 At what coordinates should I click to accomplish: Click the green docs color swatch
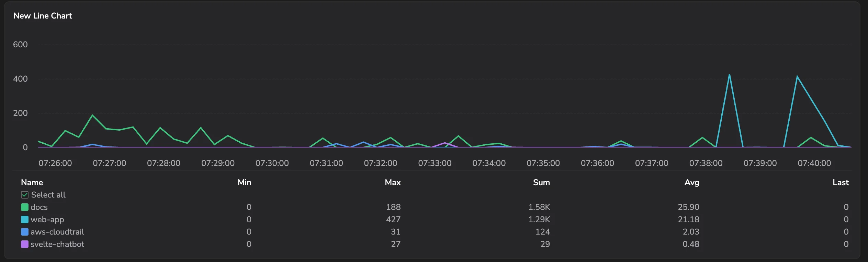pos(25,207)
